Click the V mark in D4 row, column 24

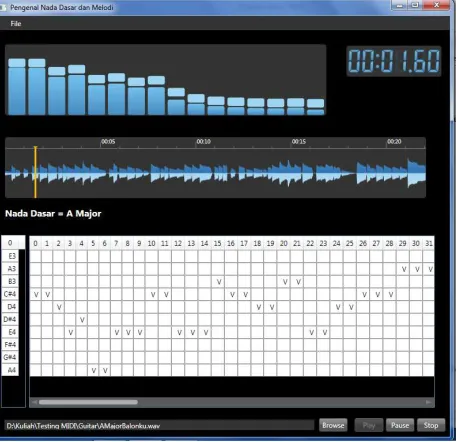338,307
